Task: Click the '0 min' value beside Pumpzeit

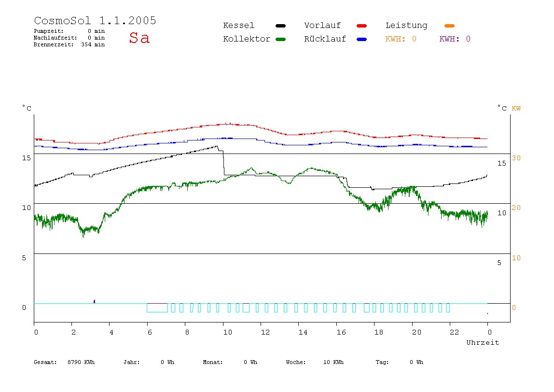Action: (x=96, y=31)
